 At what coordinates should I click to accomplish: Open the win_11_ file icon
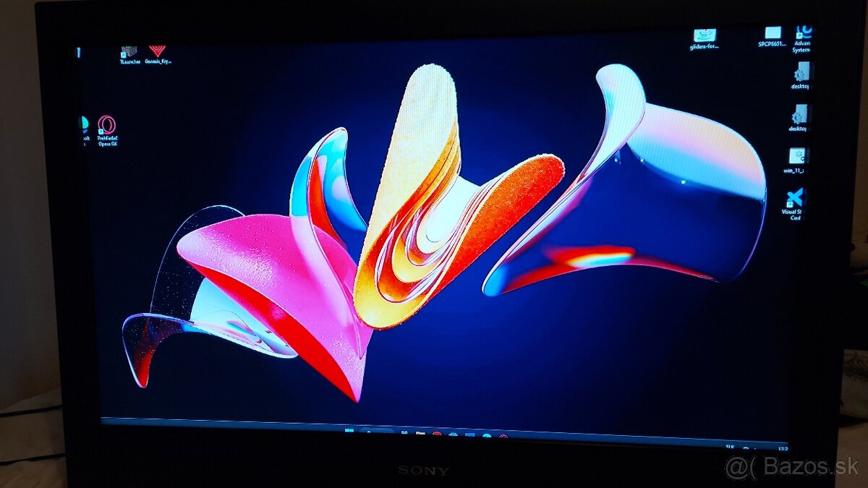point(796,160)
